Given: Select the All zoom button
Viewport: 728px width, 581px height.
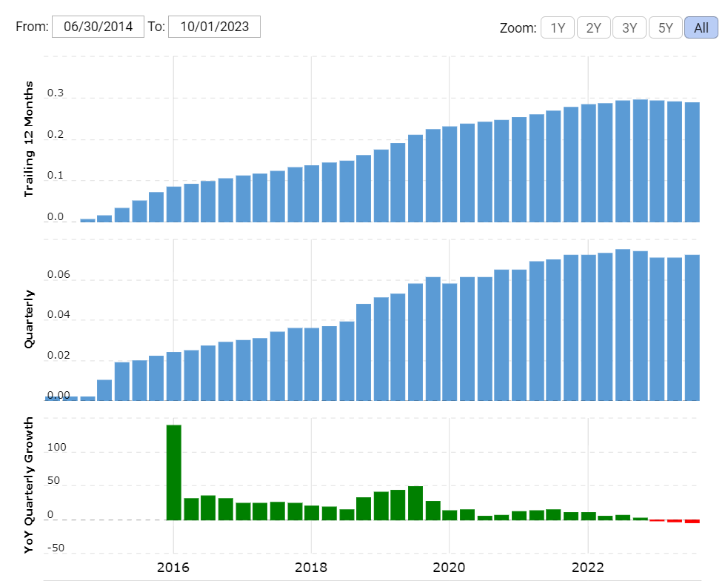Looking at the screenshot, I should pyautogui.click(x=701, y=27).
